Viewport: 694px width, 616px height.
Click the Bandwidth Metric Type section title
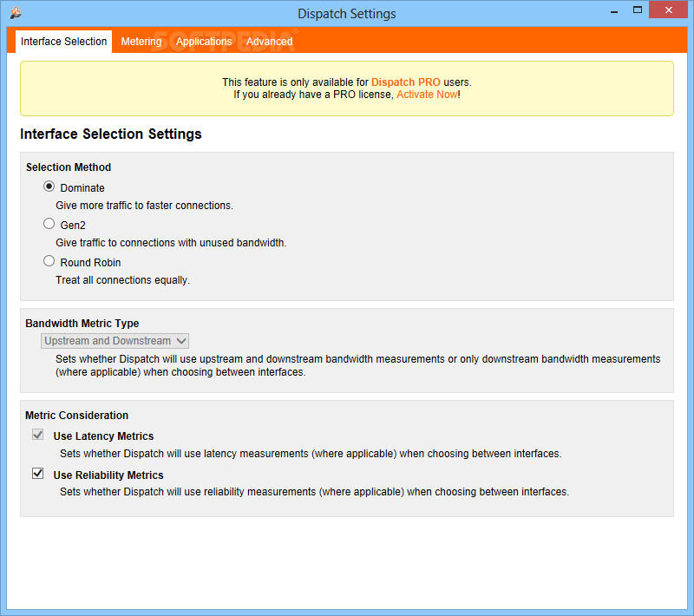click(82, 324)
